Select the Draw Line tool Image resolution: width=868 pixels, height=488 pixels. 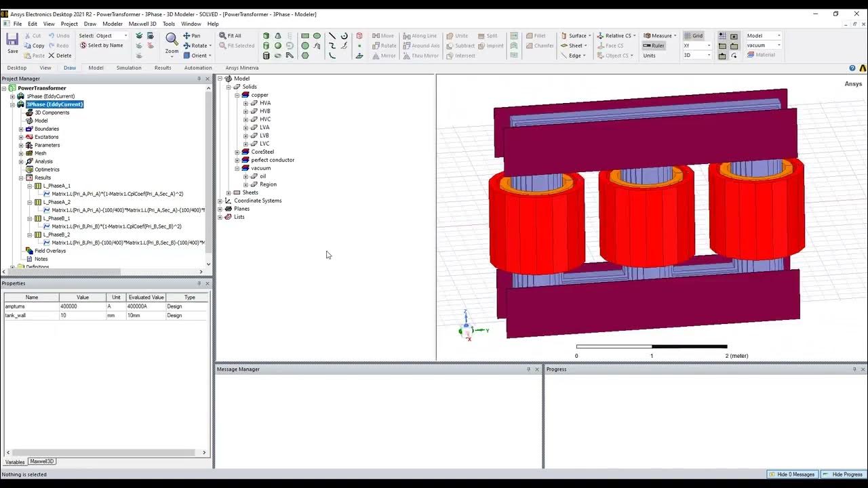point(332,36)
